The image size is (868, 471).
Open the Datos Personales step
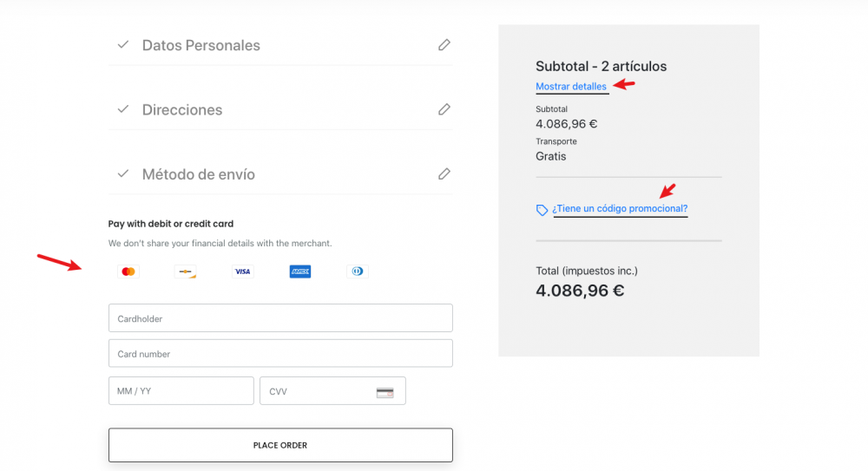(x=201, y=45)
